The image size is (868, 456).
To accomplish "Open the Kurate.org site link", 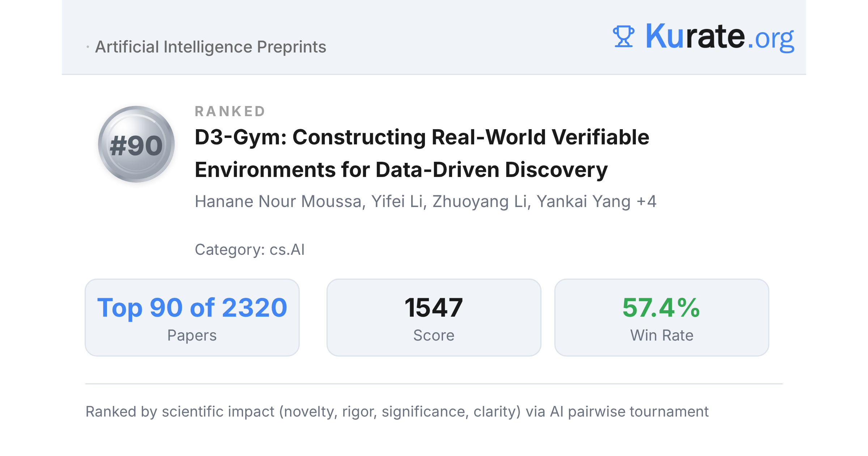I will click(x=720, y=36).
